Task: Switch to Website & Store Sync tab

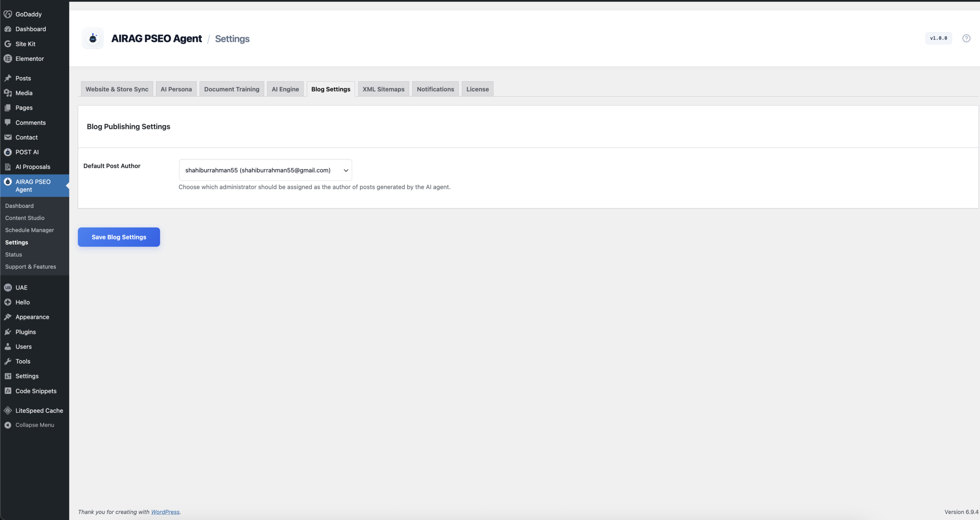Action: [117, 89]
